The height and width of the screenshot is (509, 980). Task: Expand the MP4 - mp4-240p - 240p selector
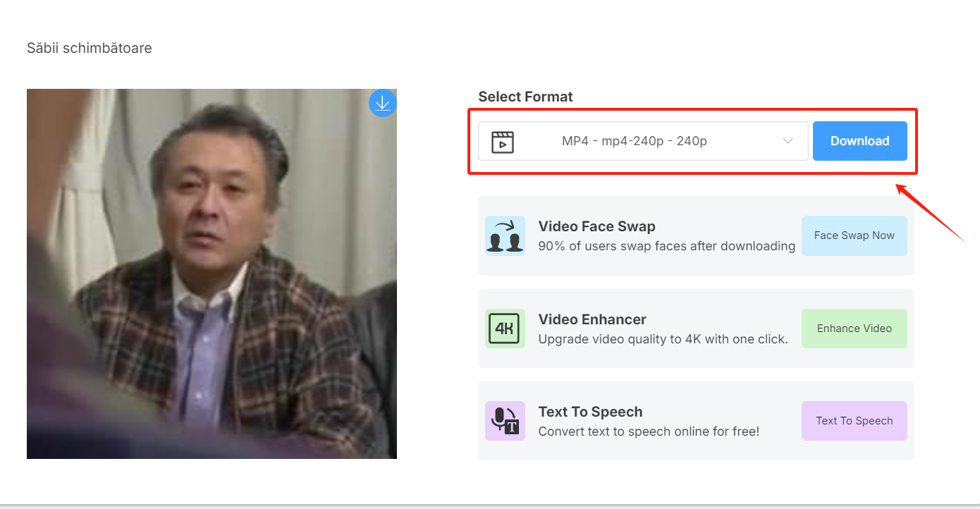(x=642, y=140)
